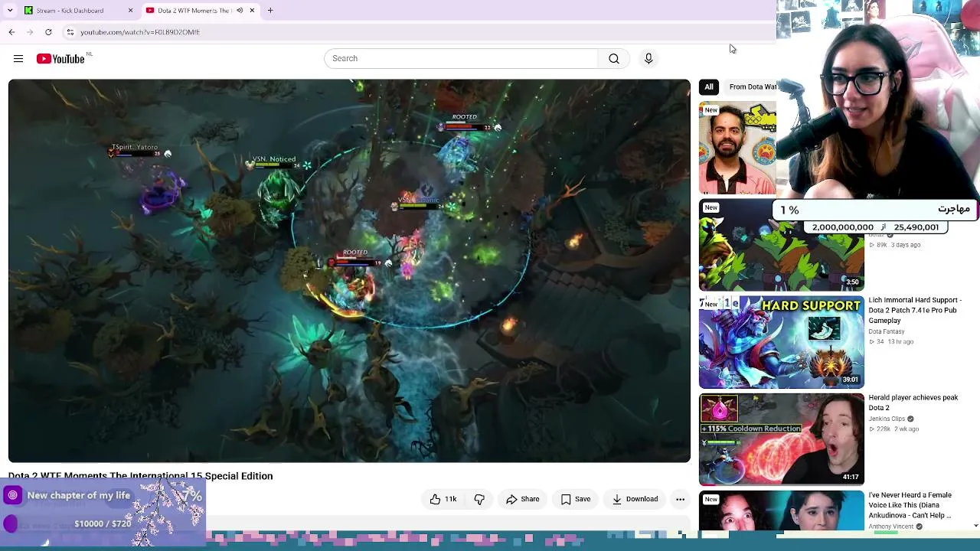Select the All filter chip

coord(709,87)
